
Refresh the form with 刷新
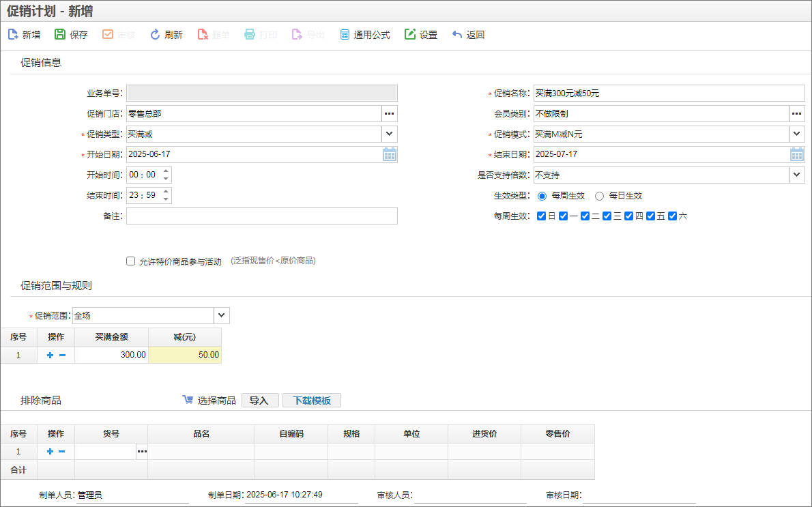click(166, 35)
